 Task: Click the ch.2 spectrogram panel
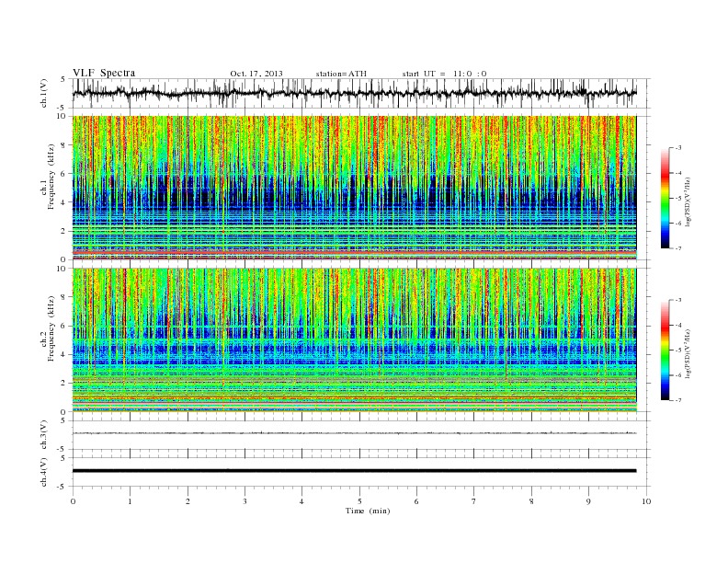(354, 339)
